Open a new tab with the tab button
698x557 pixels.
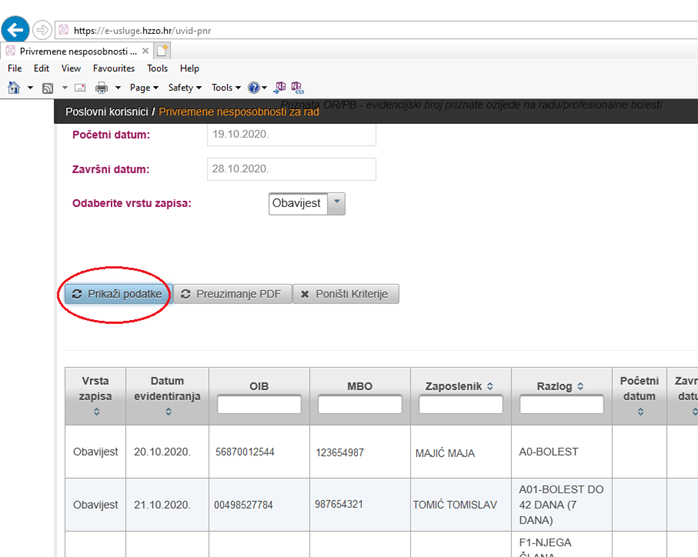point(162,50)
